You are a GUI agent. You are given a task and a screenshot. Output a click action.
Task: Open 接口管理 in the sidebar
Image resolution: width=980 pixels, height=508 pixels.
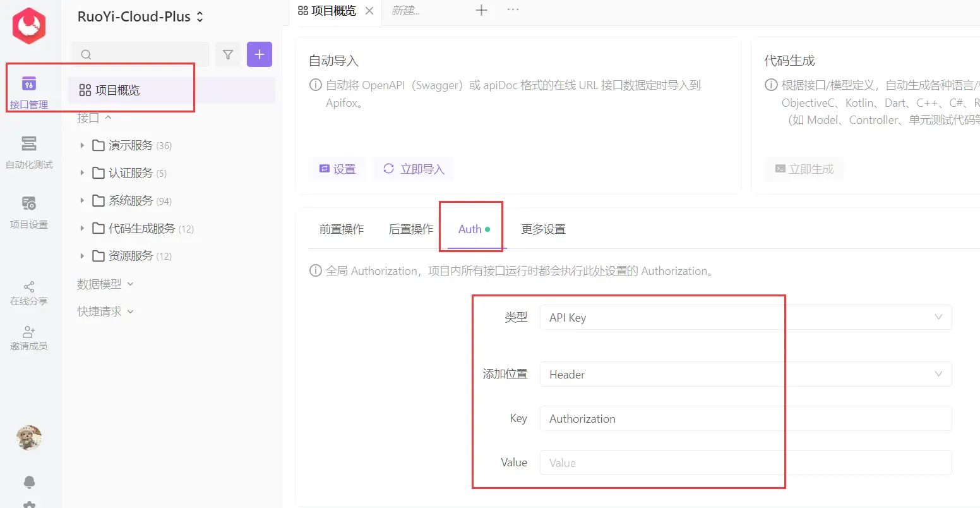point(29,92)
